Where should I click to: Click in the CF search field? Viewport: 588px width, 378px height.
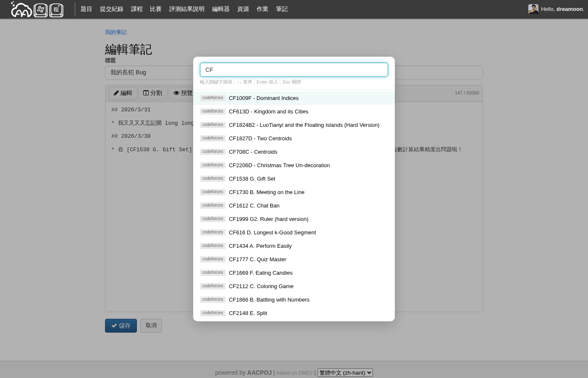tap(294, 70)
